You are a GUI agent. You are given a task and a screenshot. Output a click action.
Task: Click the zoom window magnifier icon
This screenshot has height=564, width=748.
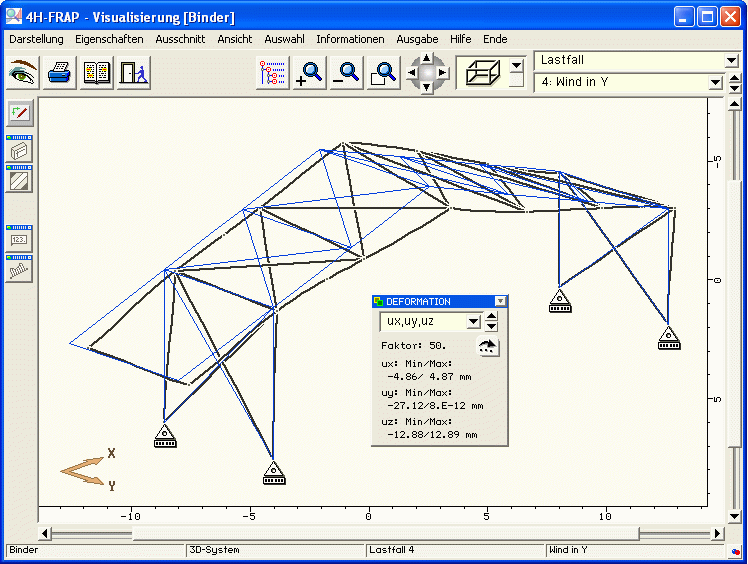[x=383, y=73]
